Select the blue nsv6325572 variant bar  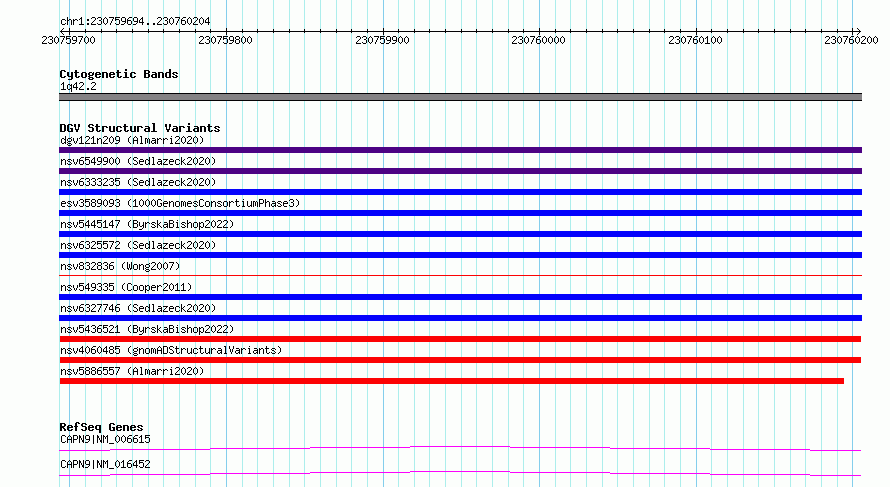pyautogui.click(x=460, y=255)
